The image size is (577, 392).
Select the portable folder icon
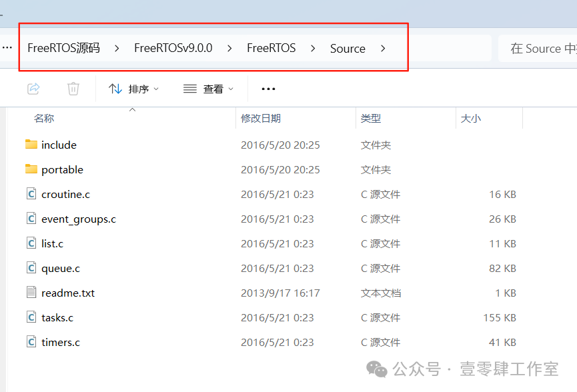[x=31, y=169]
